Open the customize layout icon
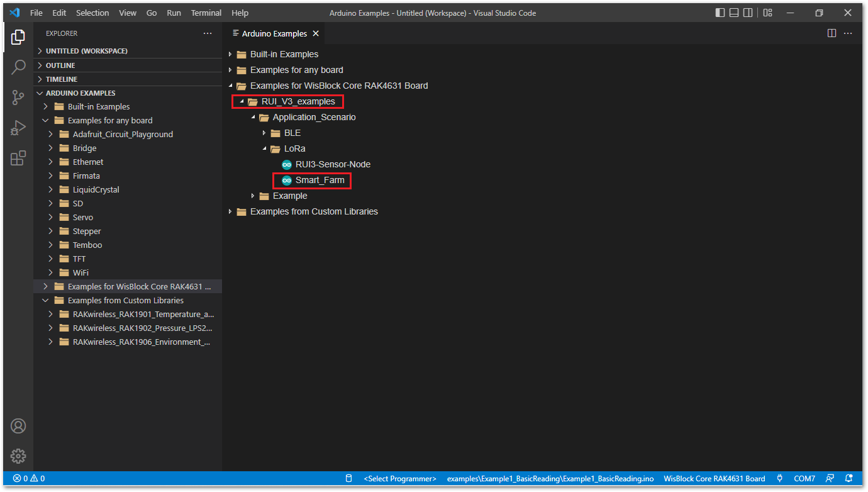 point(767,13)
